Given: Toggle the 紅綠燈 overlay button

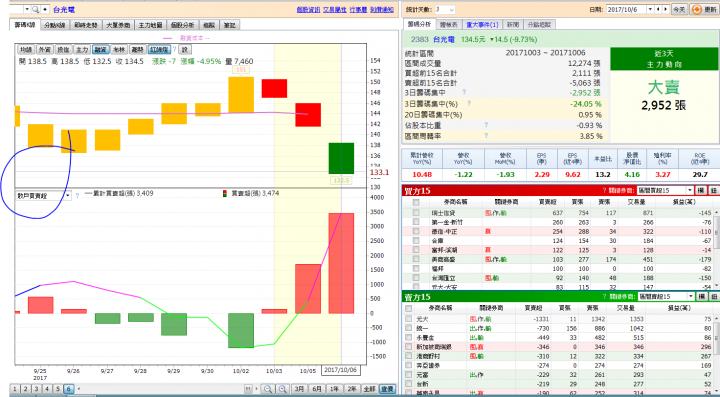Looking at the screenshot, I should 159,50.
